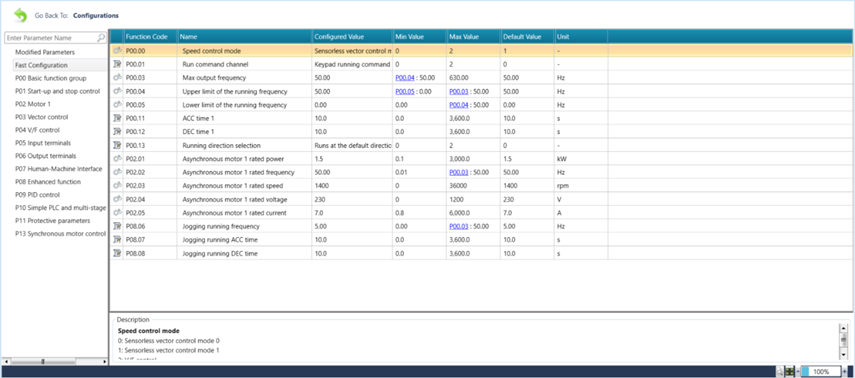
Task: Click the zoom in plus button
Action: [844, 371]
